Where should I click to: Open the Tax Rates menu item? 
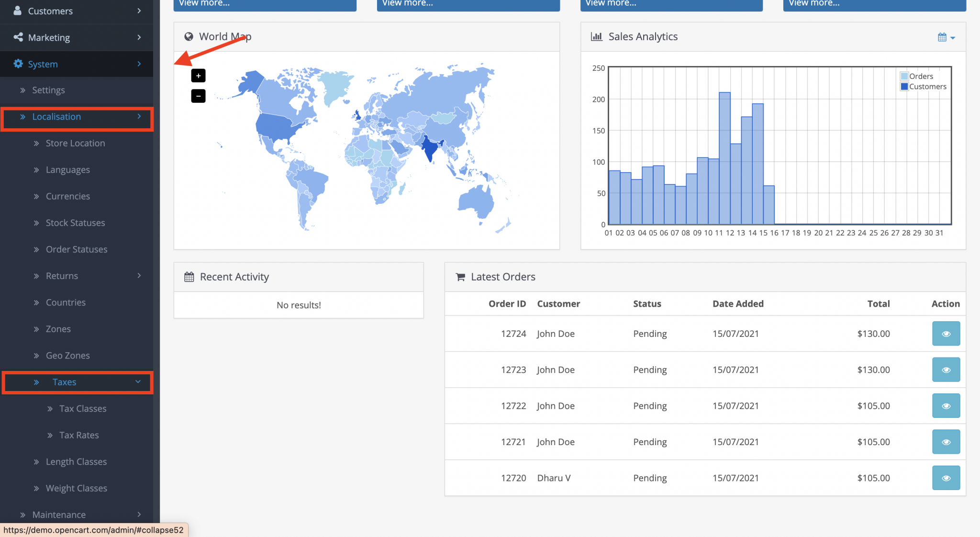coord(79,435)
